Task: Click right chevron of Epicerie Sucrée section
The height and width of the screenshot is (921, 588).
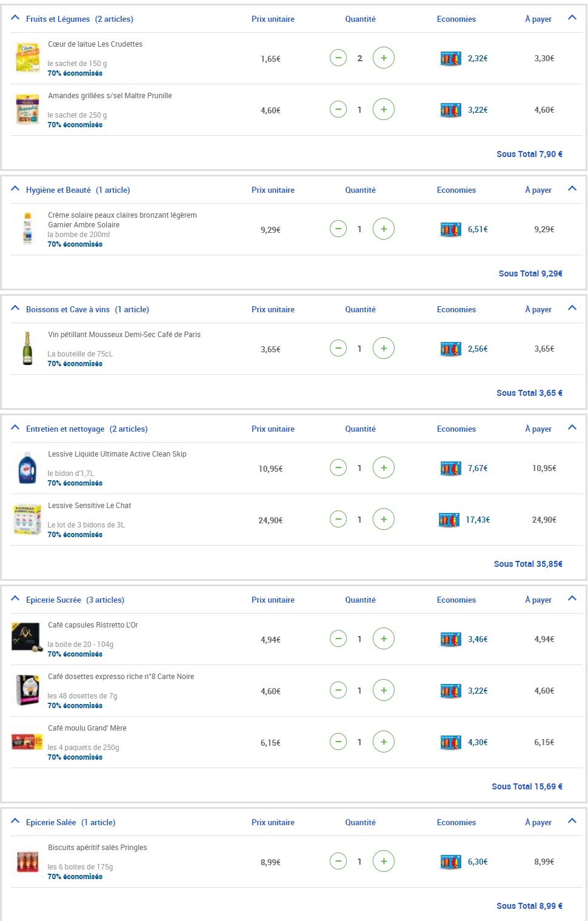Action: tap(572, 599)
